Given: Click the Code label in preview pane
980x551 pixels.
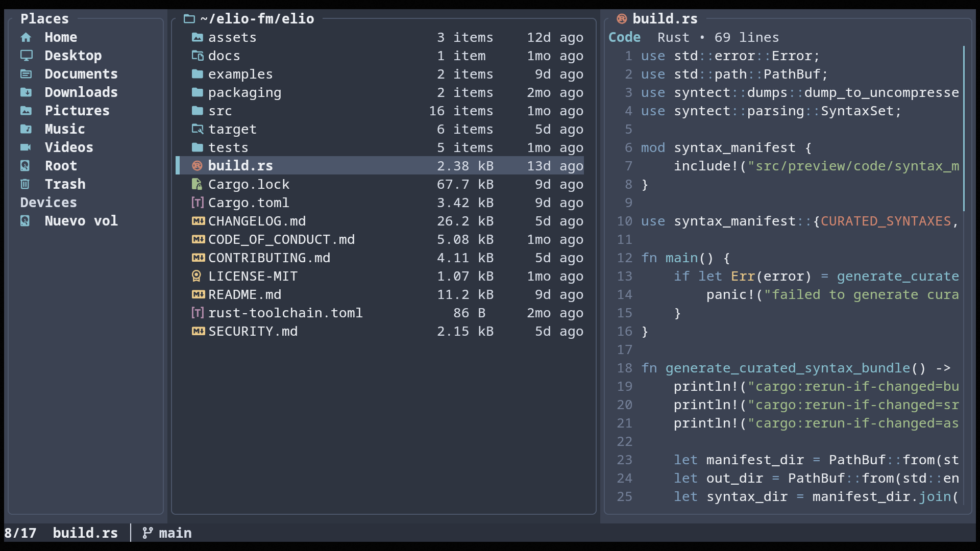Looking at the screenshot, I should 624,37.
